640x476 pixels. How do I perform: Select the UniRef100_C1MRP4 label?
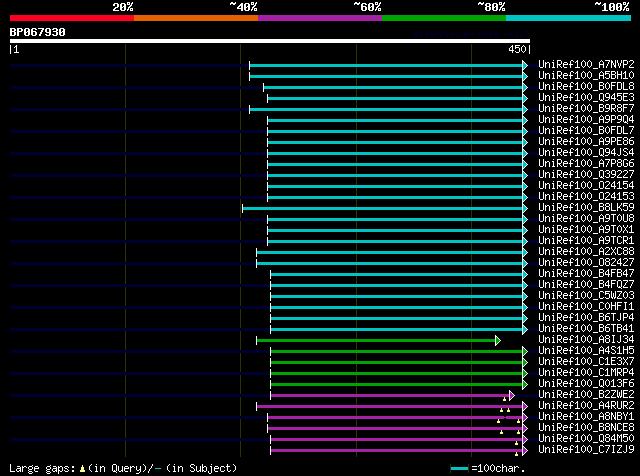(x=586, y=373)
